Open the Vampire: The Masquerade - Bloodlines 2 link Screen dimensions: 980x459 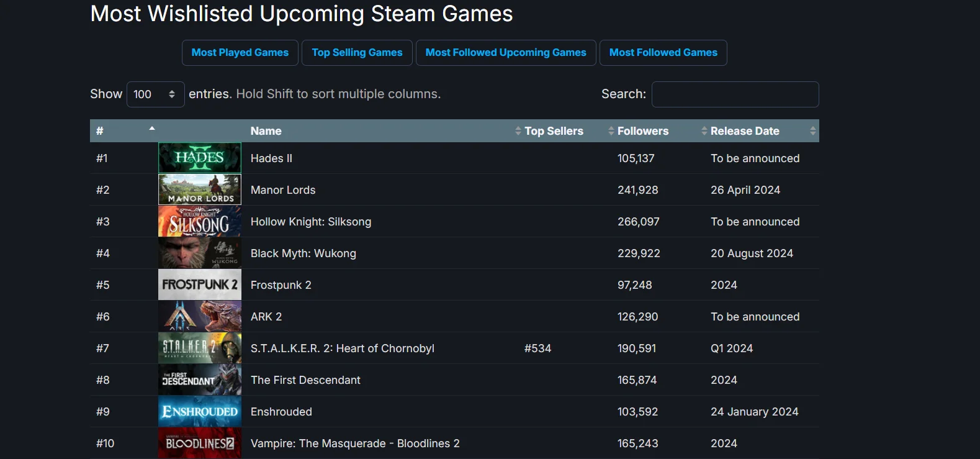(355, 443)
